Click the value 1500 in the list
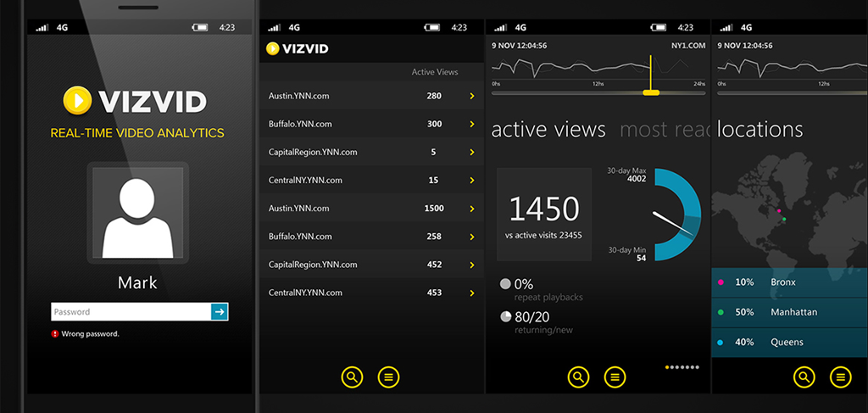This screenshot has width=868, height=413. coord(434,208)
